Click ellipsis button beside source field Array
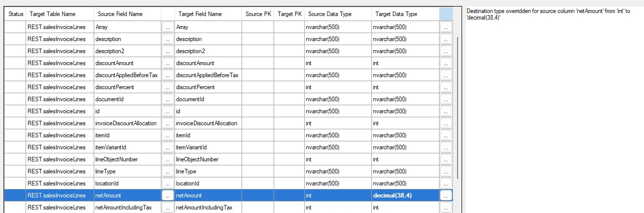Viewport: 644px width, 213px height. point(167,27)
